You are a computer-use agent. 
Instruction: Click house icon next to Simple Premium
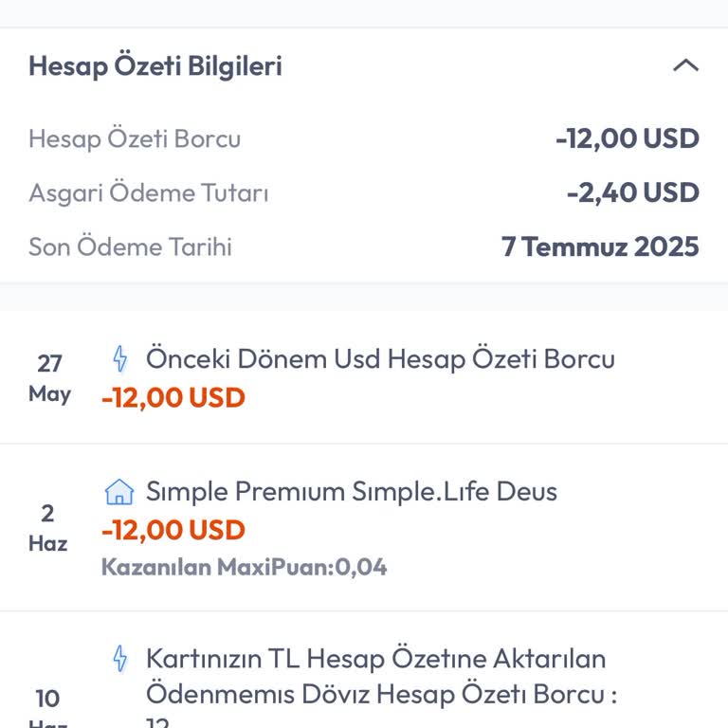click(118, 492)
